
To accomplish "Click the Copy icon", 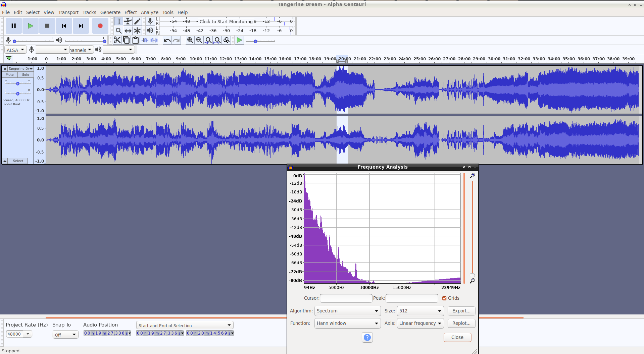I will point(126,40).
